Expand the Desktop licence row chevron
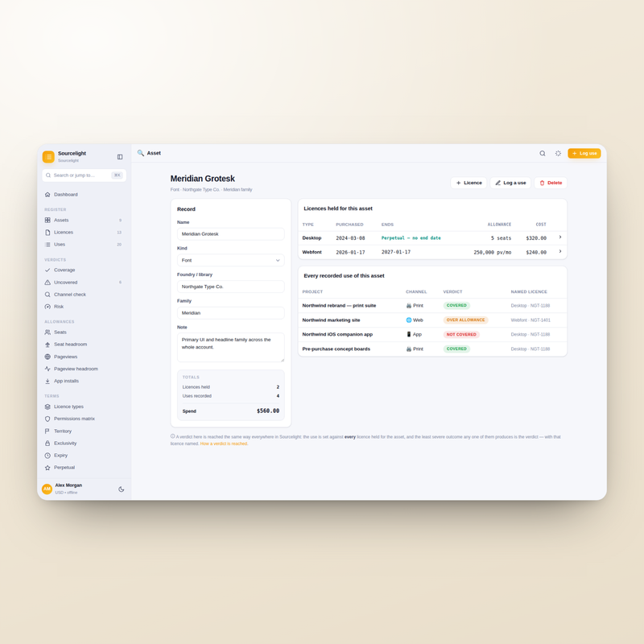This screenshot has height=644, width=644. point(560,237)
